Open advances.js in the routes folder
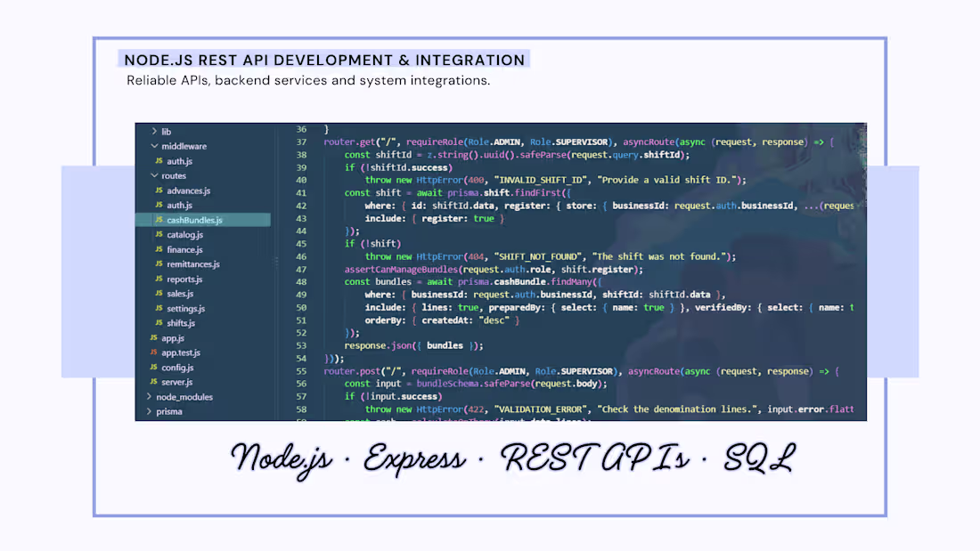The height and width of the screenshot is (551, 980). click(188, 190)
